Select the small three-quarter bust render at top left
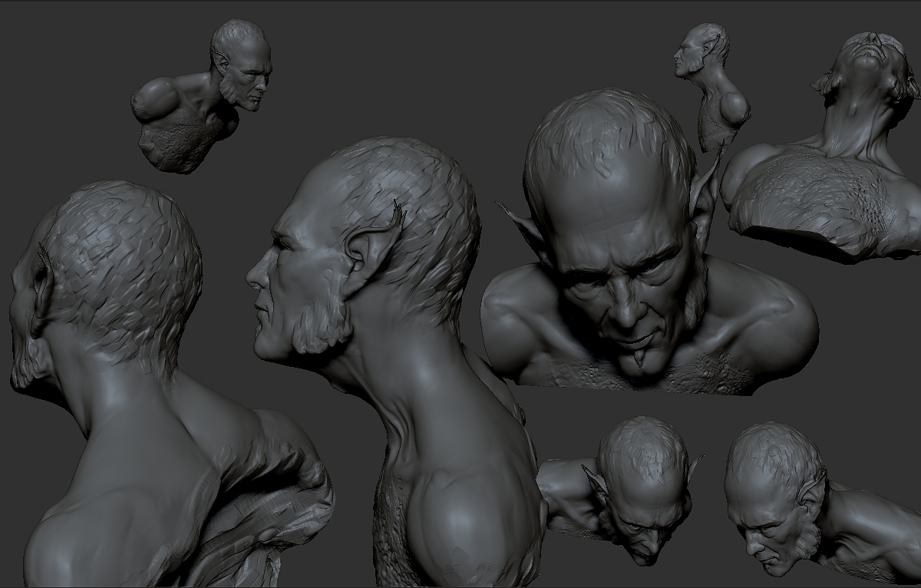Screen dimensions: 921x588 pyautogui.click(x=201, y=96)
